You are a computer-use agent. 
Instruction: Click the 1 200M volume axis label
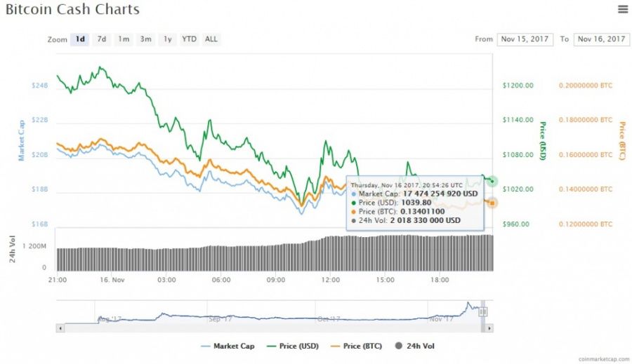point(34,246)
